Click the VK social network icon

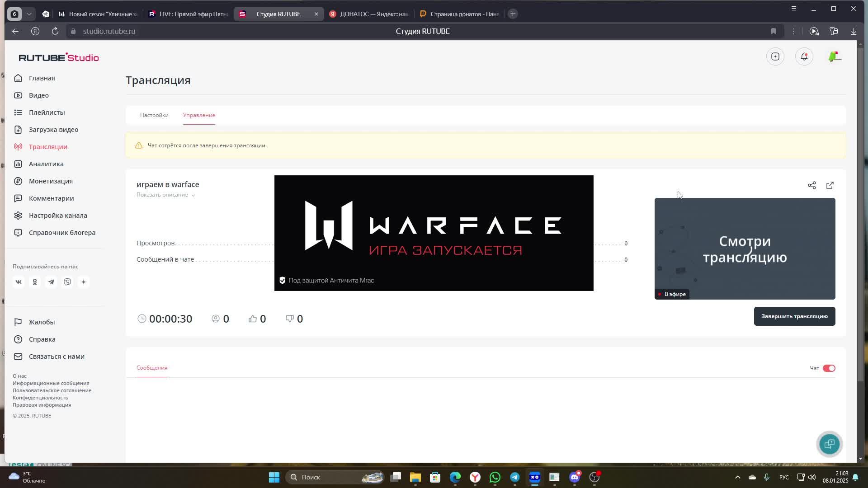tap(19, 282)
